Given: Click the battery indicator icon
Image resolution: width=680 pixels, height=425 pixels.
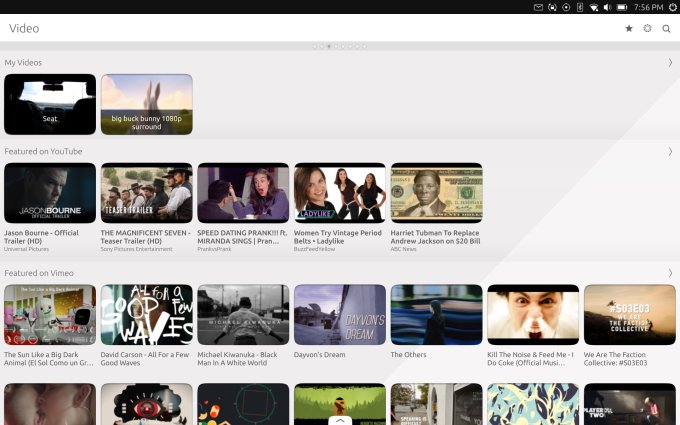Looking at the screenshot, I should (x=622, y=7).
